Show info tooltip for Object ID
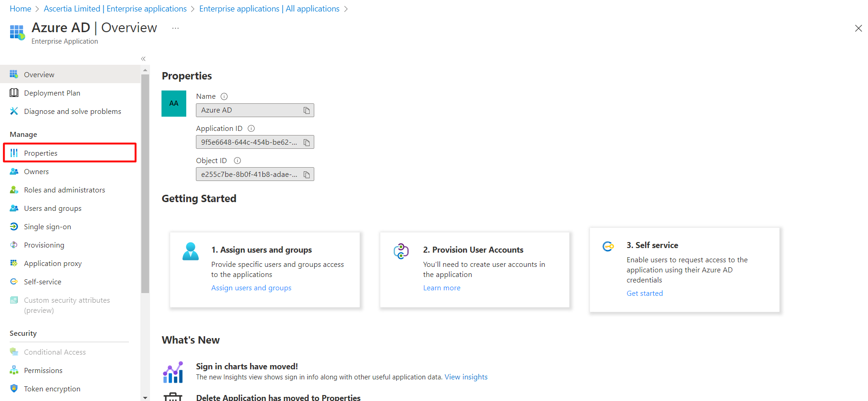 (x=237, y=161)
